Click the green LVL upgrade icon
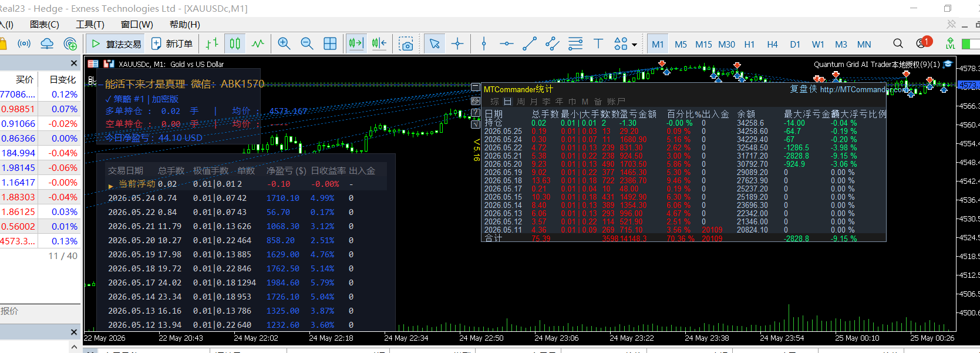 pos(949,43)
